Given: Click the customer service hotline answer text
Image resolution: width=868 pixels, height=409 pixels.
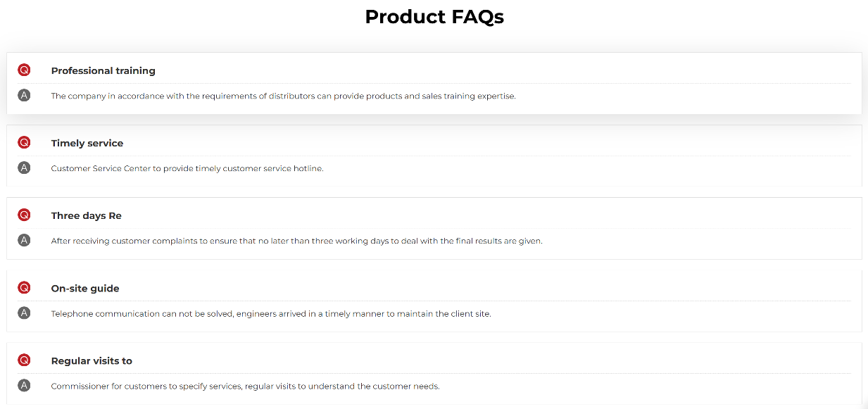Looking at the screenshot, I should [187, 169].
